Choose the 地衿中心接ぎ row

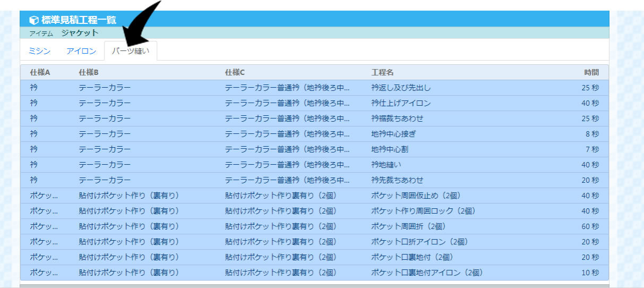pyautogui.click(x=393, y=134)
